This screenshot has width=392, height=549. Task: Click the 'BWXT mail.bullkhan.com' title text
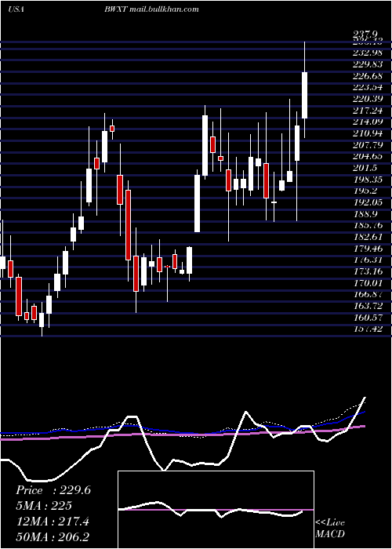pos(151,9)
